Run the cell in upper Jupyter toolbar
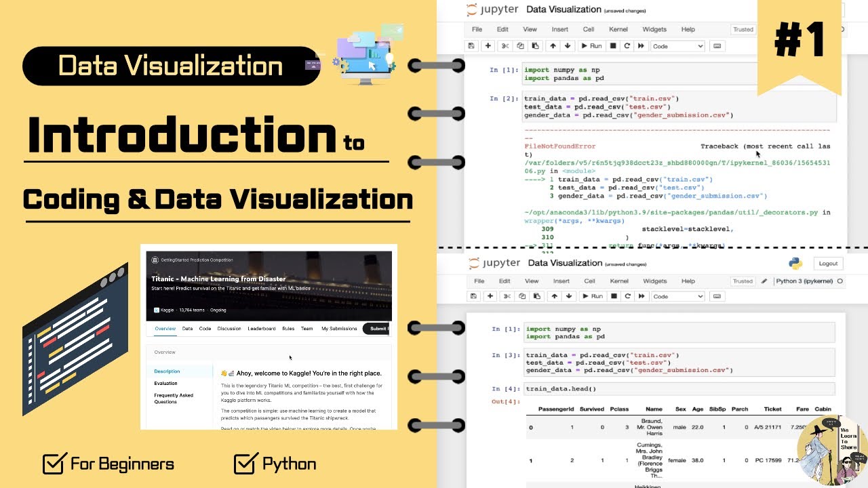868x488 pixels. 591,46
